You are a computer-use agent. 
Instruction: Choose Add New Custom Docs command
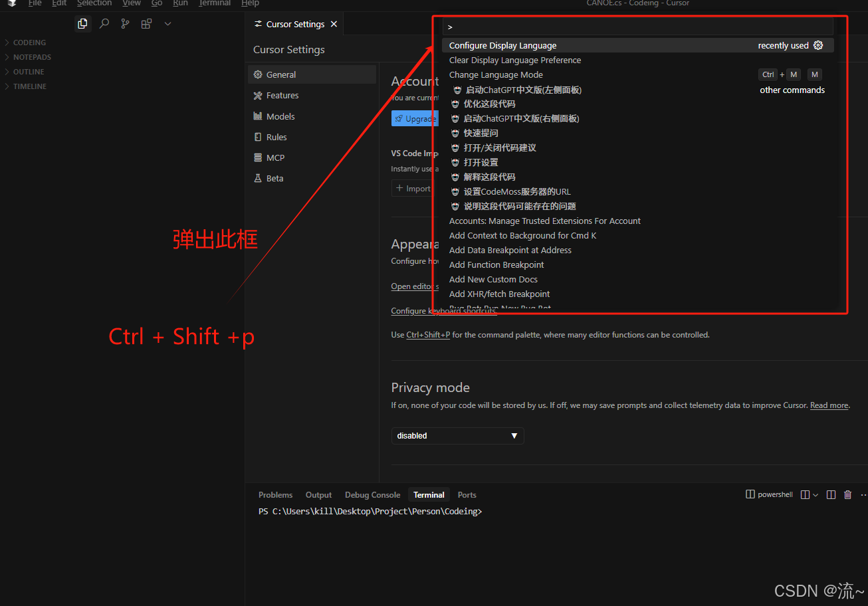(x=637, y=279)
